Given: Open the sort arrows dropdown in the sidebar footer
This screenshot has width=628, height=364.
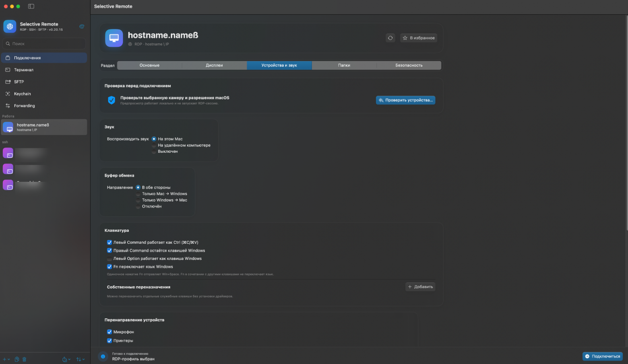Looking at the screenshot, I should (81, 359).
